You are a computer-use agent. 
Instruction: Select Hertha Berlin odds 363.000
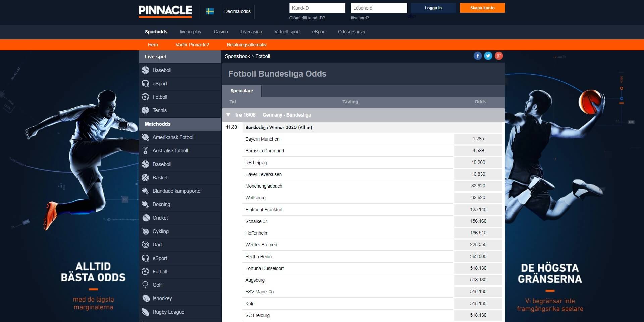(x=478, y=256)
